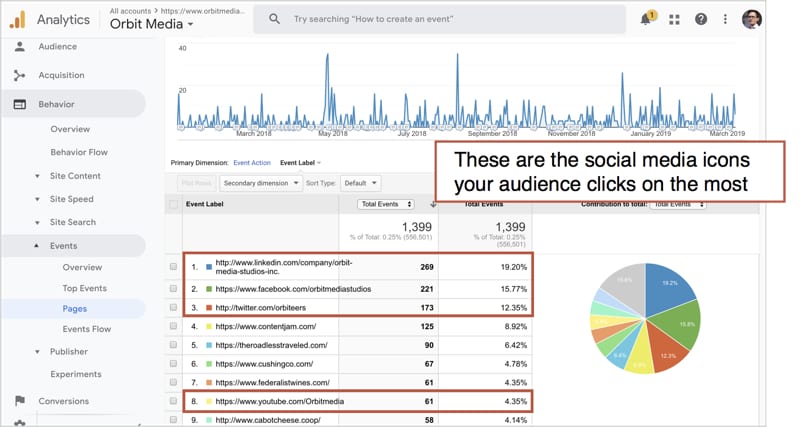Viewport: 800px width, 427px height.
Task: Click the All accounts breadcrumb link
Action: click(x=130, y=11)
